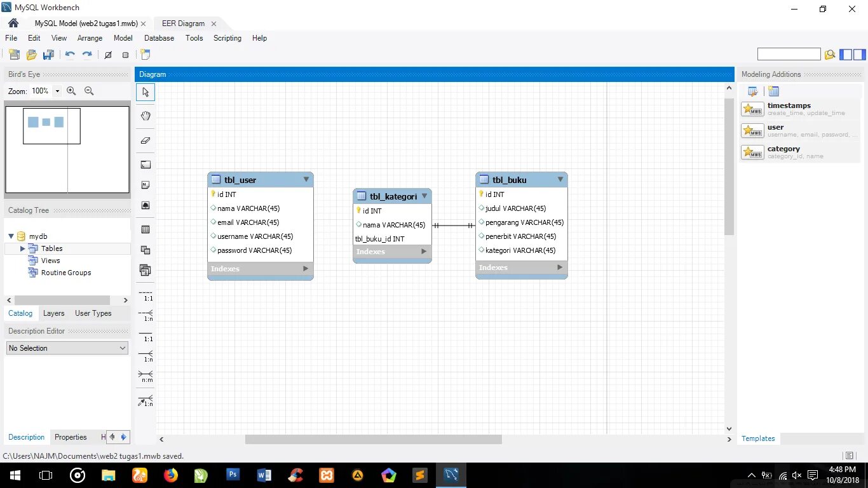Open the File menu
This screenshot has width=868, height=488.
[11, 38]
